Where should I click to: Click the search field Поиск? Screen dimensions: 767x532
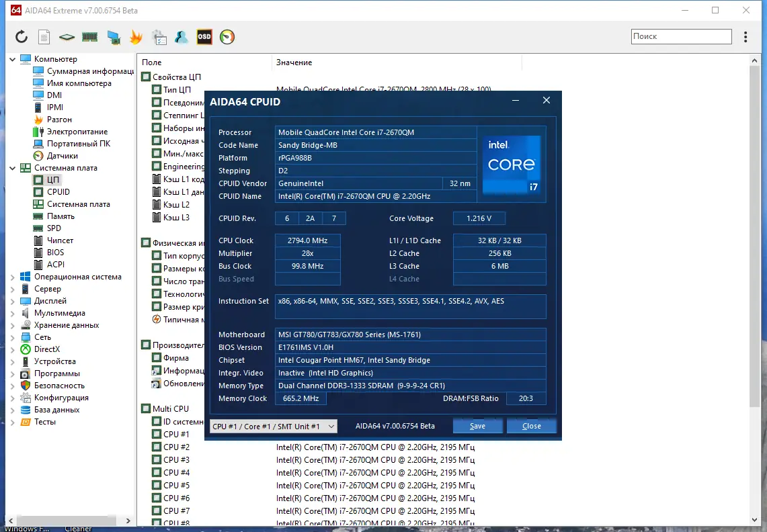682,36
